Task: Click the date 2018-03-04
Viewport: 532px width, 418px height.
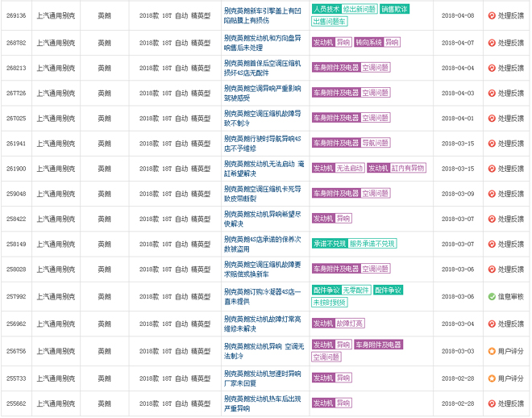Action: click(x=458, y=324)
